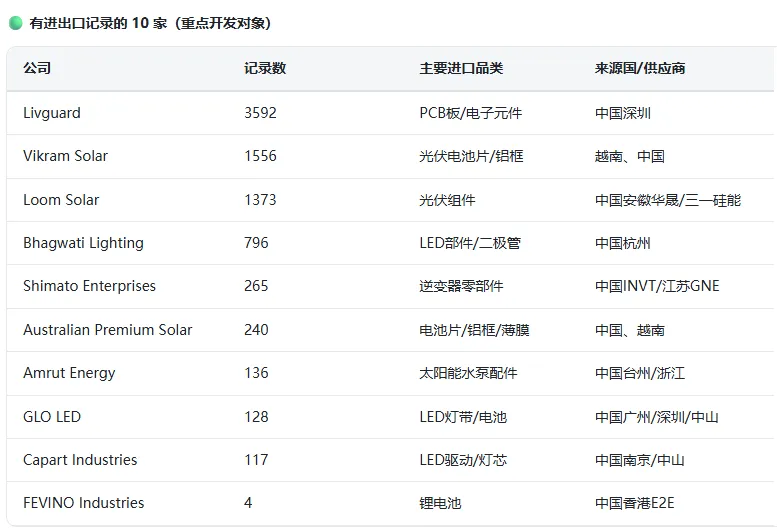Select the Amrut Energy cell
Screen dimensions: 777x531
point(69,373)
